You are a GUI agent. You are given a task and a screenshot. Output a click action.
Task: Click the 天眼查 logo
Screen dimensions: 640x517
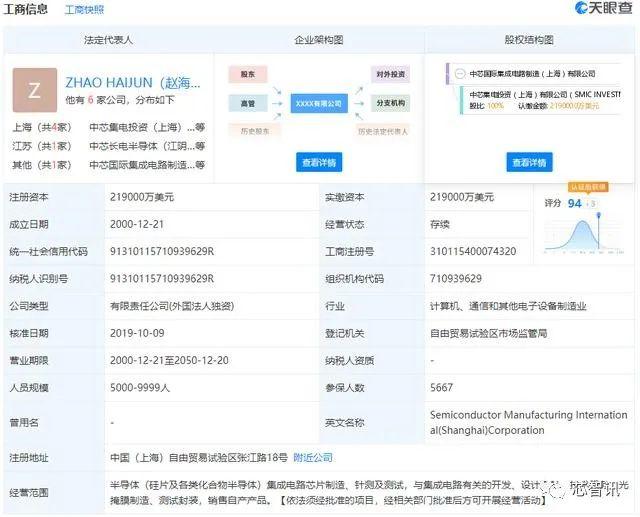[x=603, y=8]
